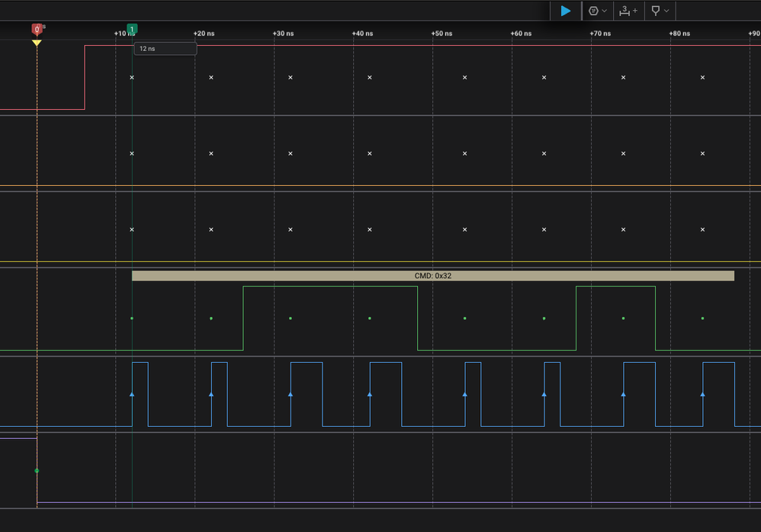Click the +70 ns time ruler label

[600, 34]
